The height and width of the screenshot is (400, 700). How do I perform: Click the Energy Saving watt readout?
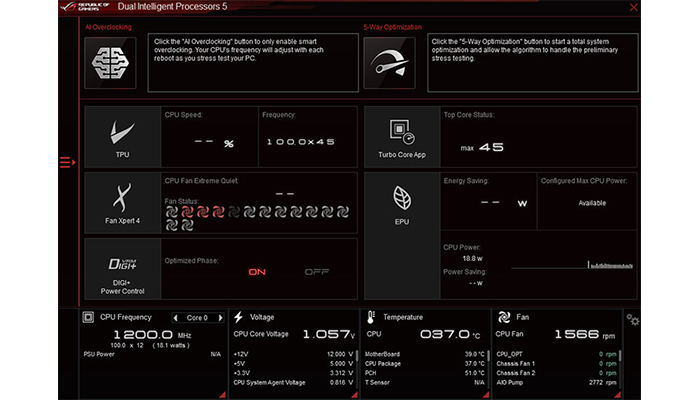[504, 203]
